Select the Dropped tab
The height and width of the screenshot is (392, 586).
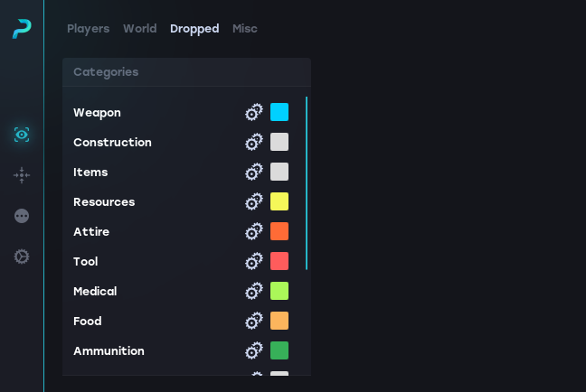(194, 29)
